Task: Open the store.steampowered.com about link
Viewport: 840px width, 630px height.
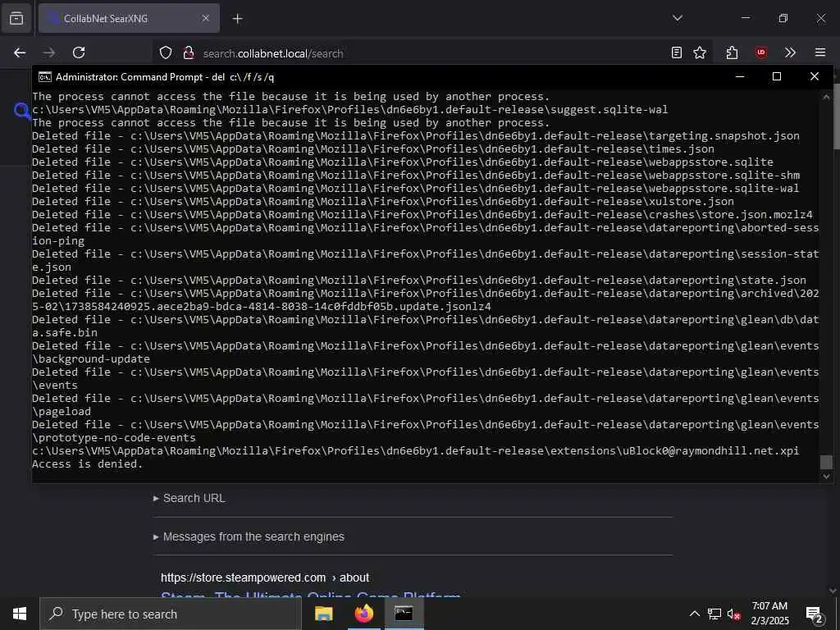Action: (x=265, y=577)
